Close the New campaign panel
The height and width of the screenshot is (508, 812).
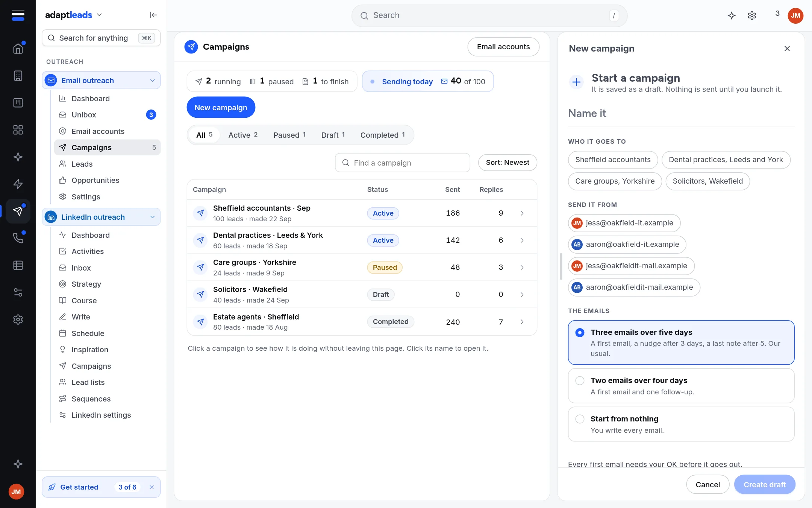point(787,49)
